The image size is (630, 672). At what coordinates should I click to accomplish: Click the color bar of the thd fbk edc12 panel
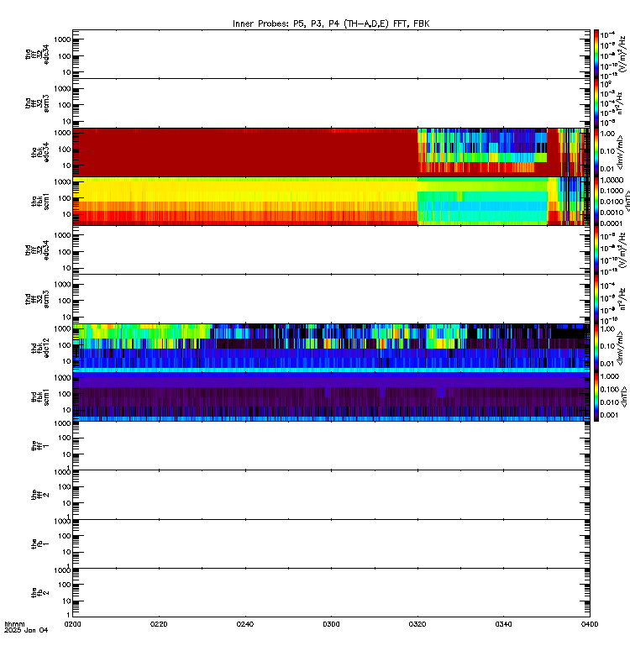(x=596, y=348)
